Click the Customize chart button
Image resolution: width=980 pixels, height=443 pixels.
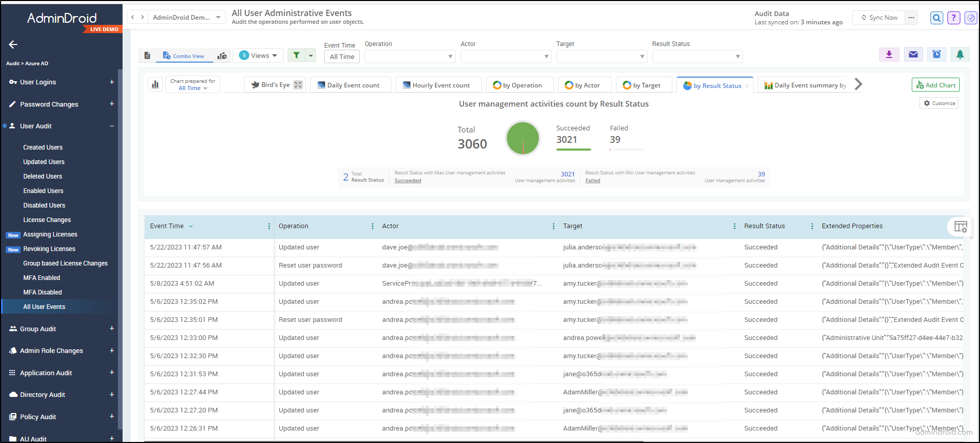(x=939, y=104)
